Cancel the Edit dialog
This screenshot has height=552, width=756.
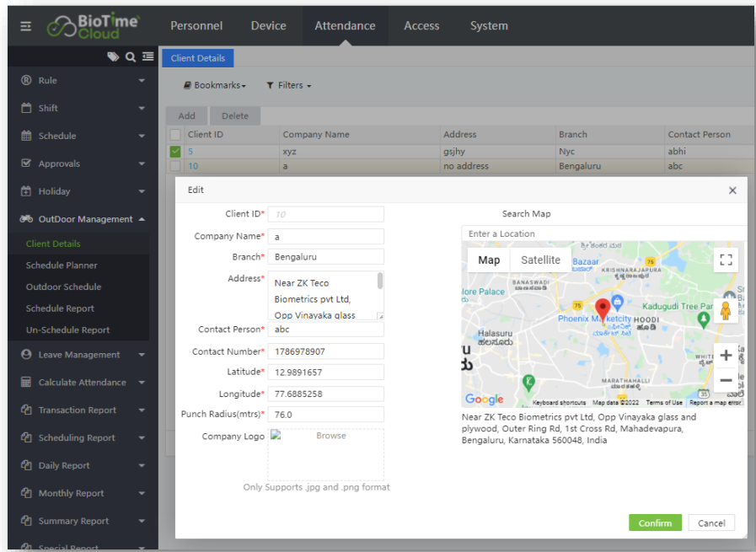pyautogui.click(x=711, y=523)
